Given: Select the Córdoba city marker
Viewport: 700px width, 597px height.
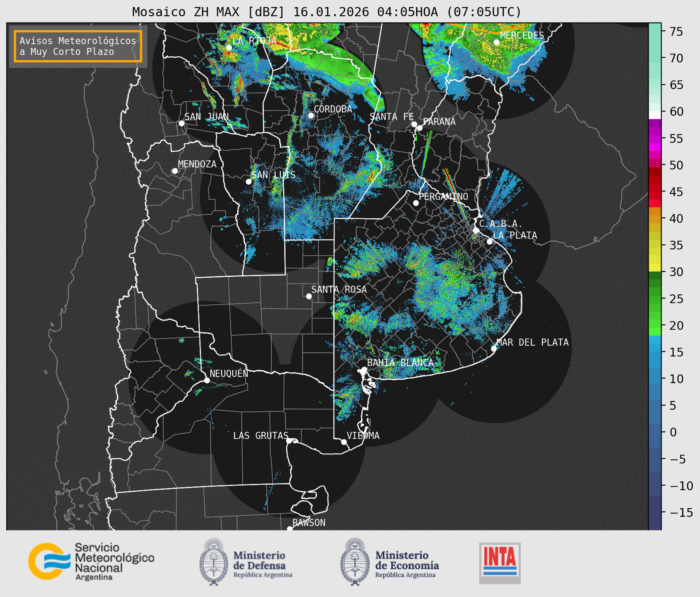Looking at the screenshot, I should [x=311, y=115].
